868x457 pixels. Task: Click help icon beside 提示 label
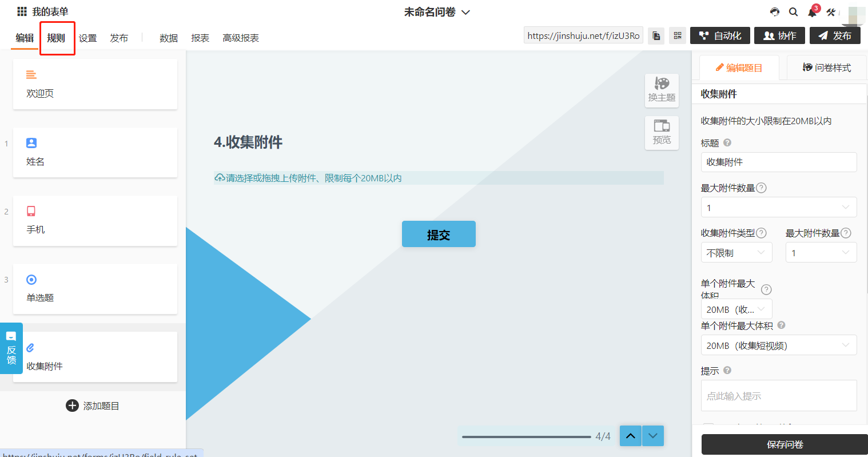727,370
